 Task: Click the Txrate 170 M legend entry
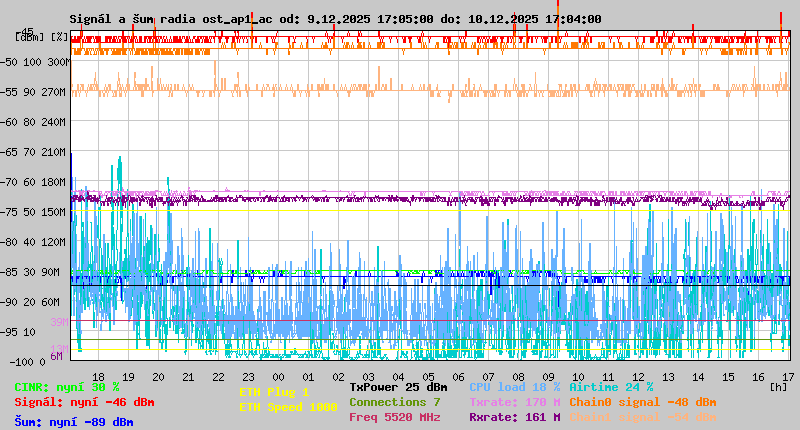point(514,402)
